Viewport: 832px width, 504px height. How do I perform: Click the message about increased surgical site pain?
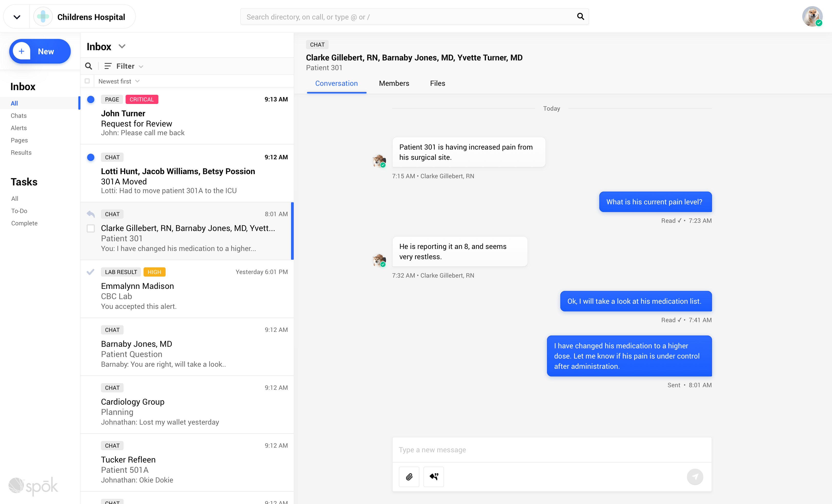469,152
